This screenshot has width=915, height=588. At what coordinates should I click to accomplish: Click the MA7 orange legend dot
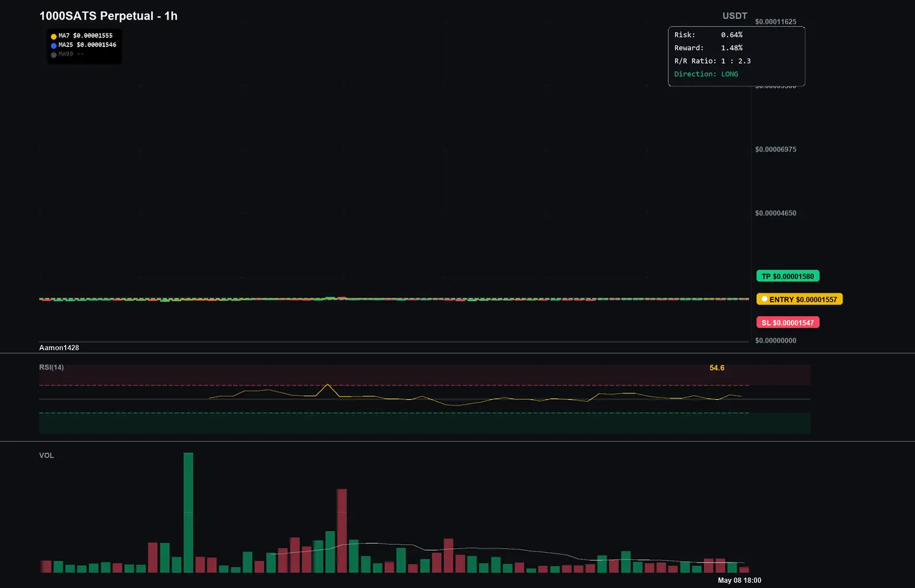coord(54,37)
